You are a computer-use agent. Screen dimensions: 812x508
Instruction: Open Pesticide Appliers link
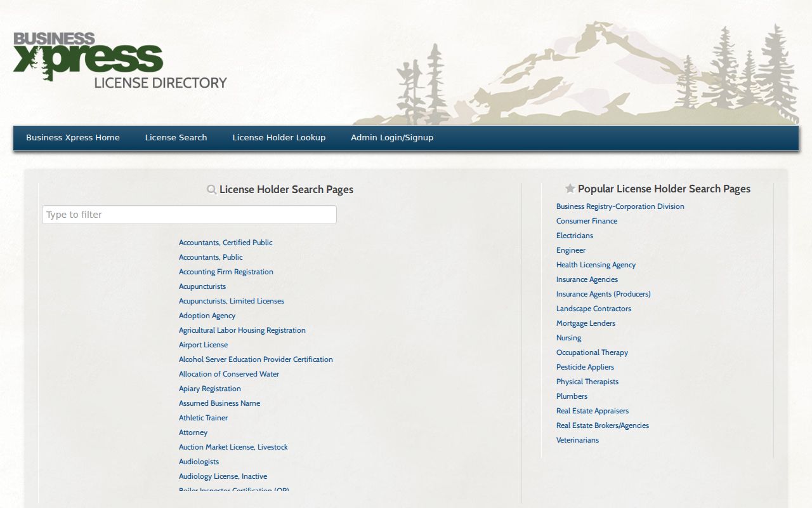585,367
